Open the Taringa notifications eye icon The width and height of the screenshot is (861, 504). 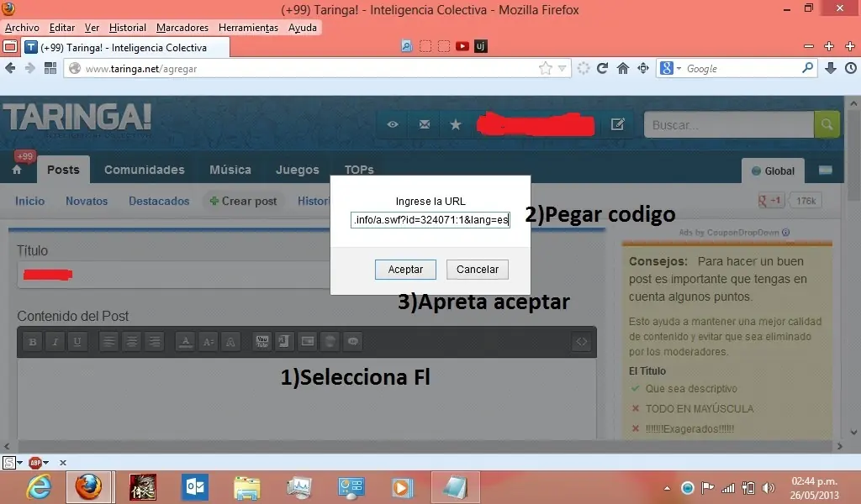point(393,124)
